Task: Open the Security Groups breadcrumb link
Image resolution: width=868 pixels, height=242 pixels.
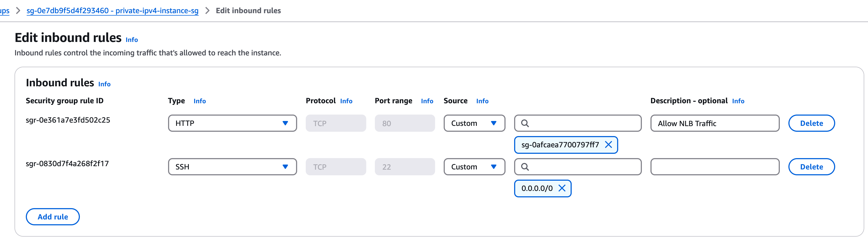Action: tap(4, 10)
